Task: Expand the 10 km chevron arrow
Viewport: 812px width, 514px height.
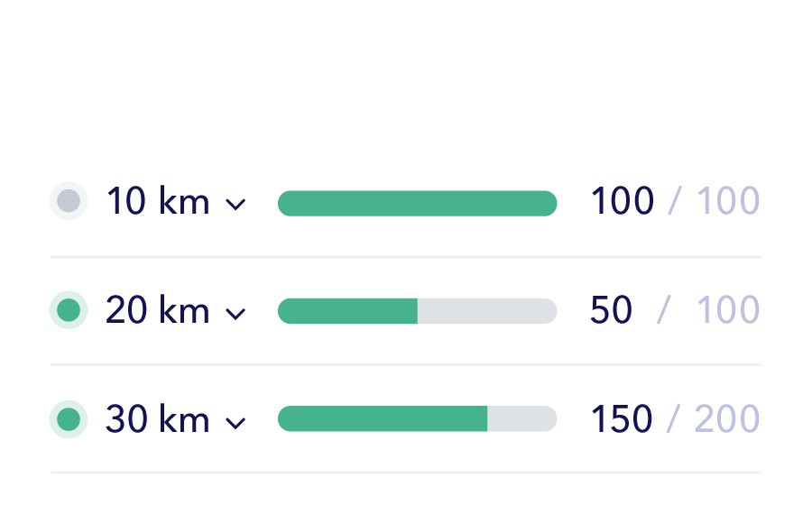Action: [235, 205]
